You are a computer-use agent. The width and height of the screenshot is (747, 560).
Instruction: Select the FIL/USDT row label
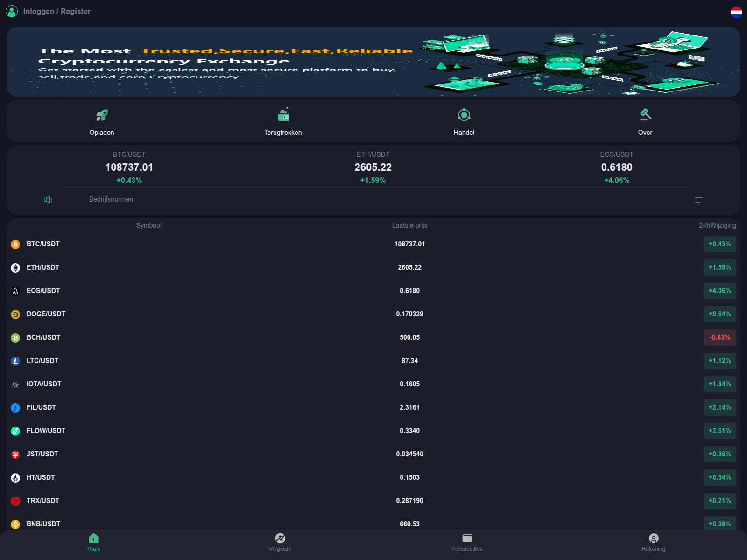(41, 407)
